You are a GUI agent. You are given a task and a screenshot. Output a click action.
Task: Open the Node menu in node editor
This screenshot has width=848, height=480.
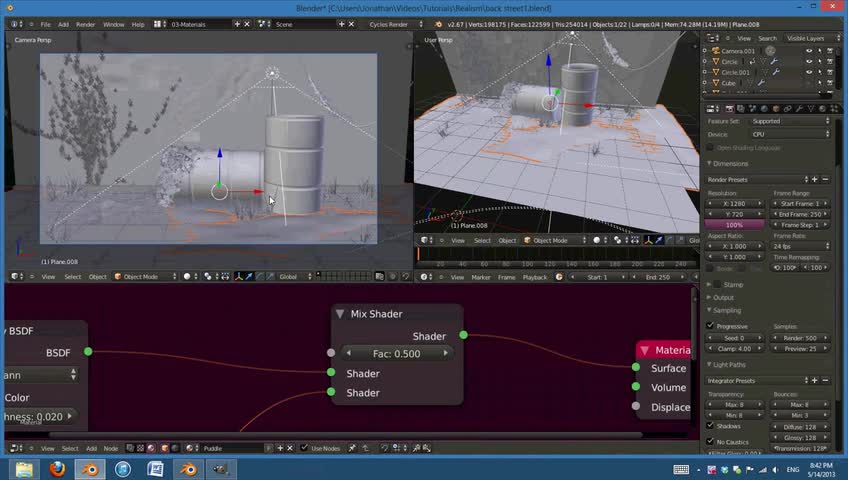click(111, 448)
